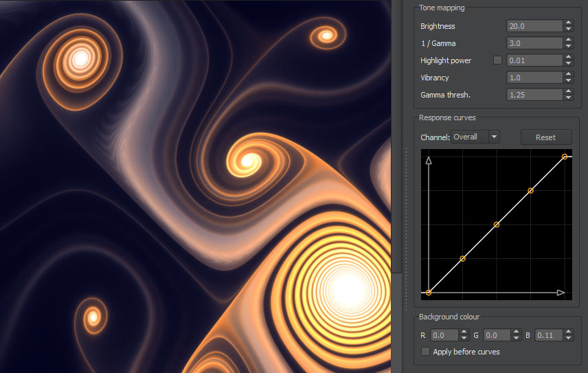Click the fractal render preview image
The width and height of the screenshot is (588, 373).
pos(195,186)
